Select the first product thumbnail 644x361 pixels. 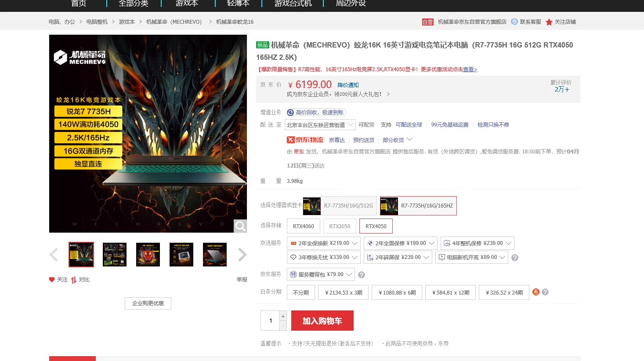(x=81, y=255)
